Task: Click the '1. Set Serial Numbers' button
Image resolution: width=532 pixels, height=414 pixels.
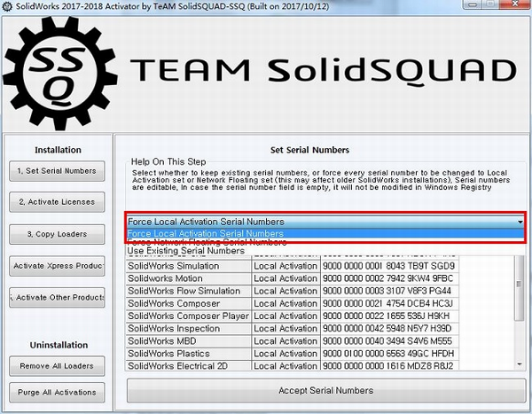Action: click(57, 171)
